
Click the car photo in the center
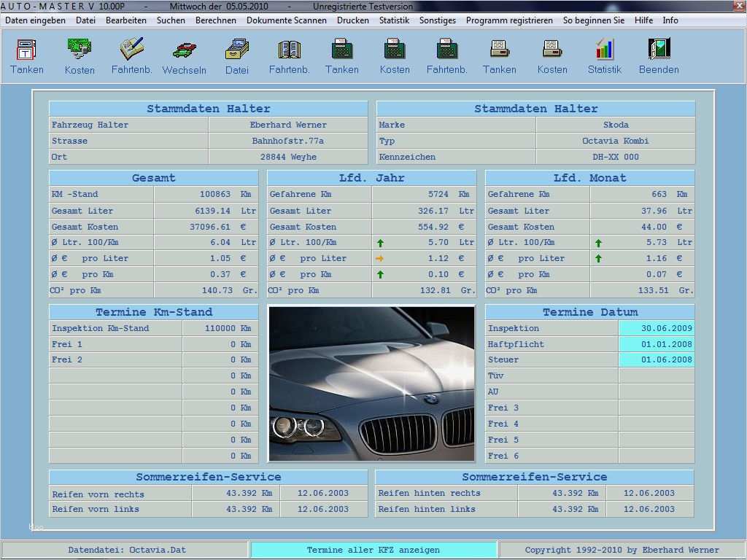(371, 384)
